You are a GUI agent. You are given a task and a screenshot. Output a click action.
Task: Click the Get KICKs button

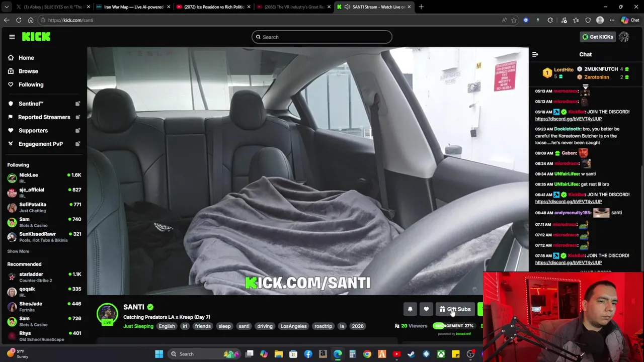598,37
